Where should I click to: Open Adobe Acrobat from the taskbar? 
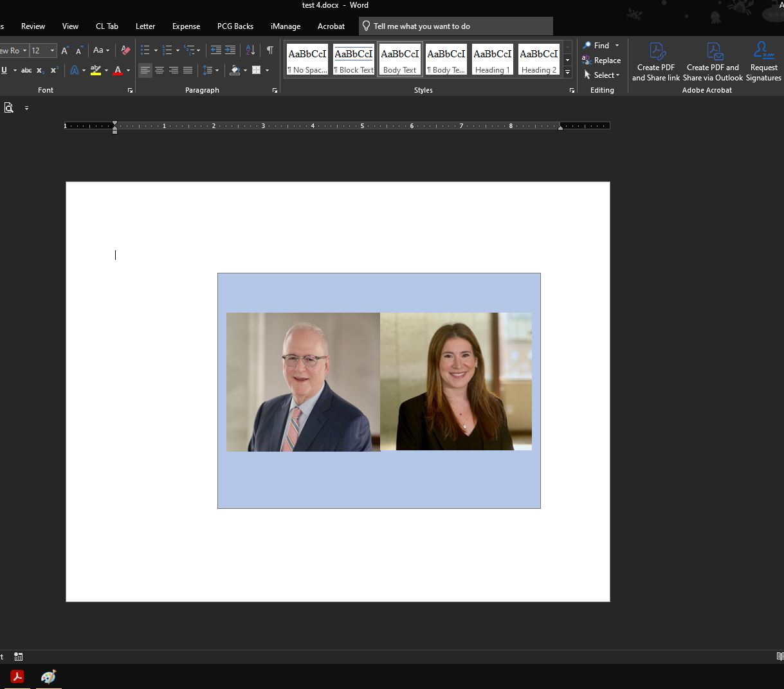(x=17, y=677)
